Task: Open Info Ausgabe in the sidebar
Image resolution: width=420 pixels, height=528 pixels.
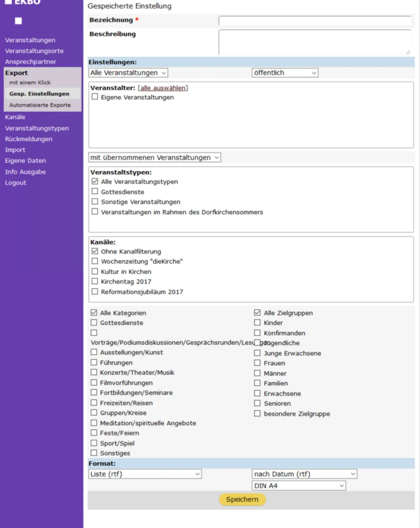Action: click(x=25, y=172)
